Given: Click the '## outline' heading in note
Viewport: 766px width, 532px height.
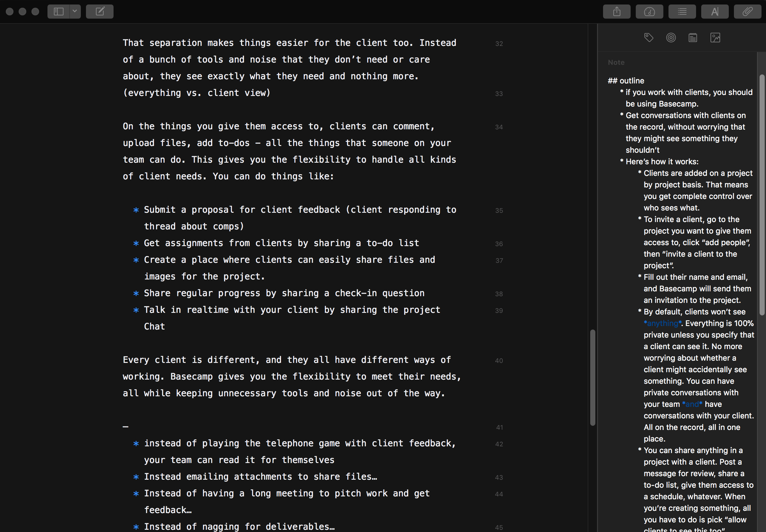Looking at the screenshot, I should (626, 81).
